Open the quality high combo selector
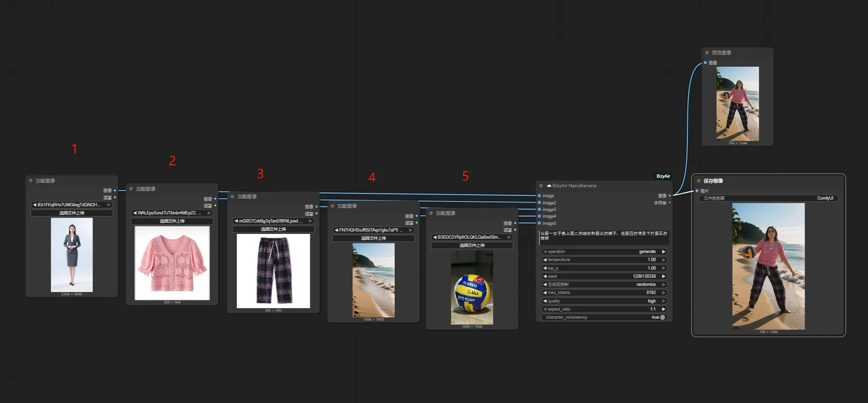Screen dimensions: 868x403 tap(604, 301)
